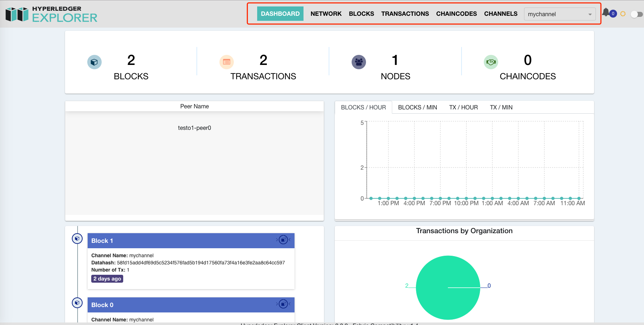Select the TX / Hour chart tab

coord(463,107)
